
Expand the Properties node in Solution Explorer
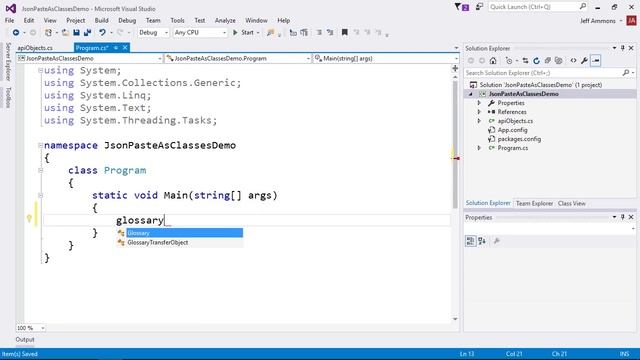coord(479,103)
